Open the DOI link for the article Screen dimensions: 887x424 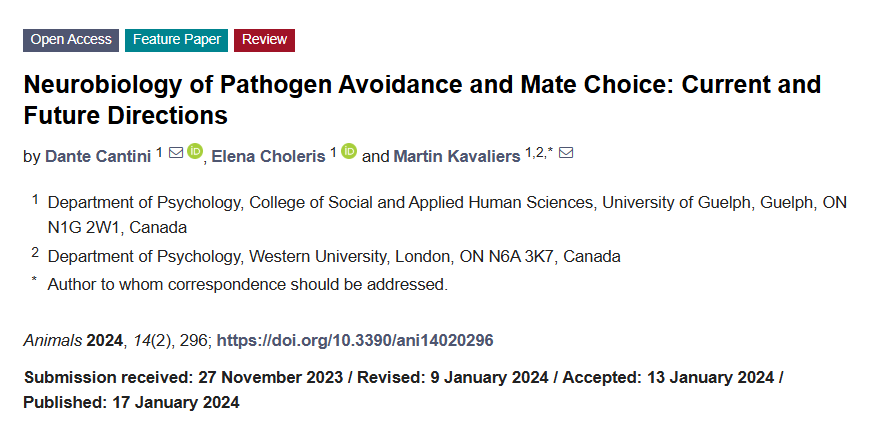pos(355,341)
